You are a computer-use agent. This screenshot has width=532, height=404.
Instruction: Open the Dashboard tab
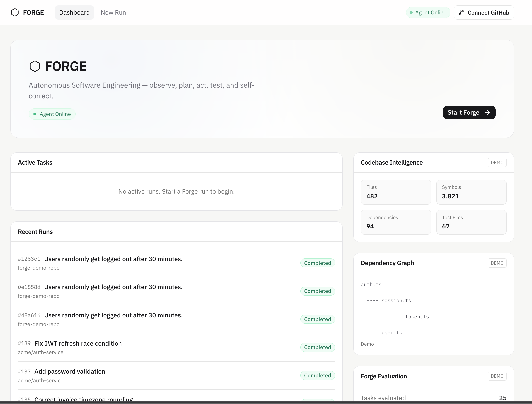tap(74, 12)
